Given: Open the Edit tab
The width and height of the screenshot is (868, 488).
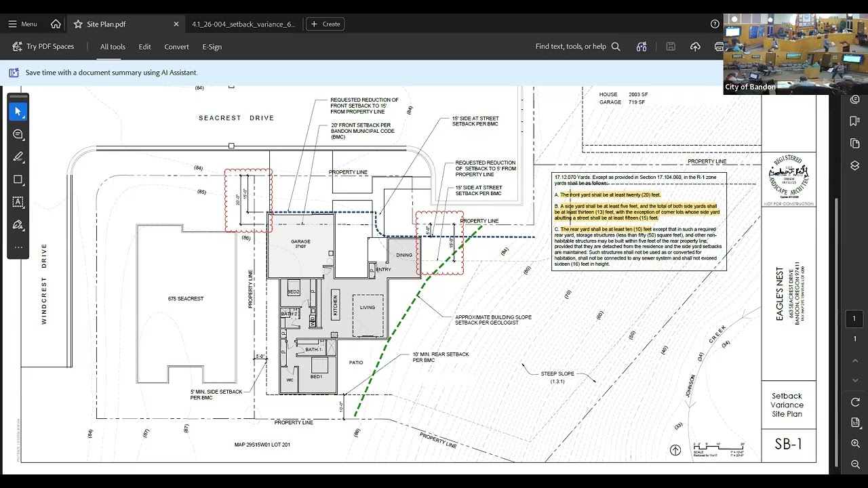Looking at the screenshot, I should pos(145,47).
